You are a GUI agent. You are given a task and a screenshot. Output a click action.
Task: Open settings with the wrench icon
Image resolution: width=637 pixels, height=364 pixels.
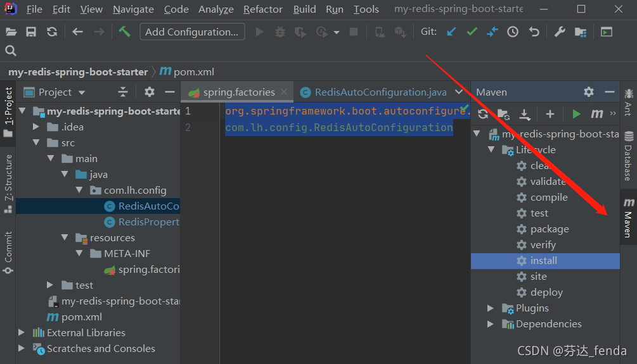point(560,32)
